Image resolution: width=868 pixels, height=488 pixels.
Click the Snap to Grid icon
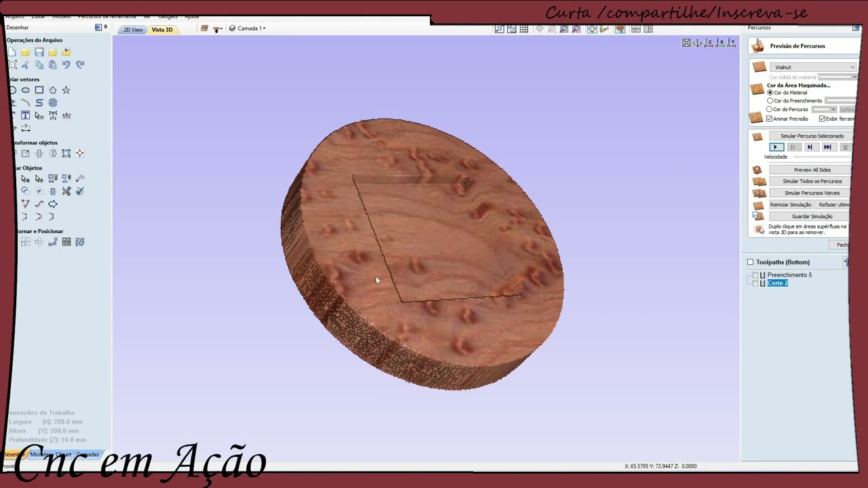pos(524,29)
